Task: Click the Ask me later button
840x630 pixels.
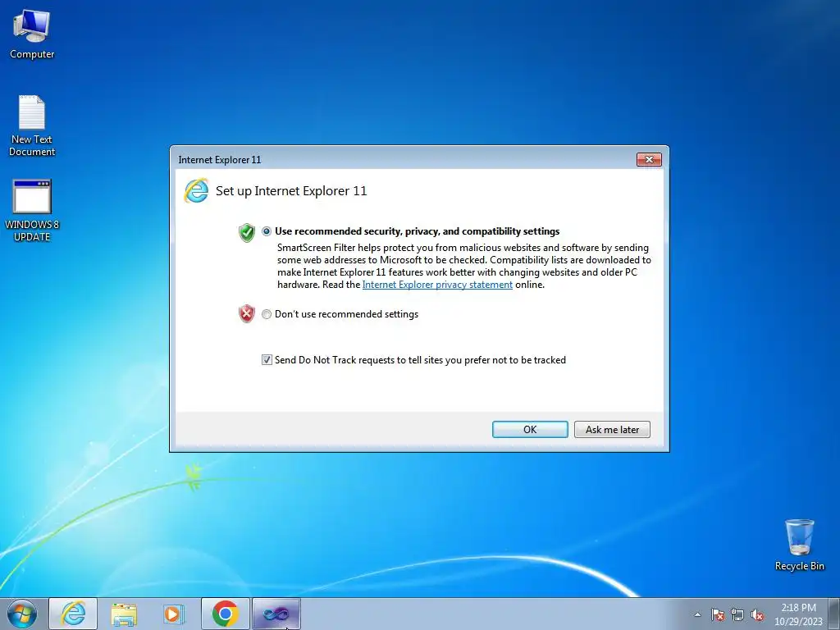Action: [x=612, y=430]
